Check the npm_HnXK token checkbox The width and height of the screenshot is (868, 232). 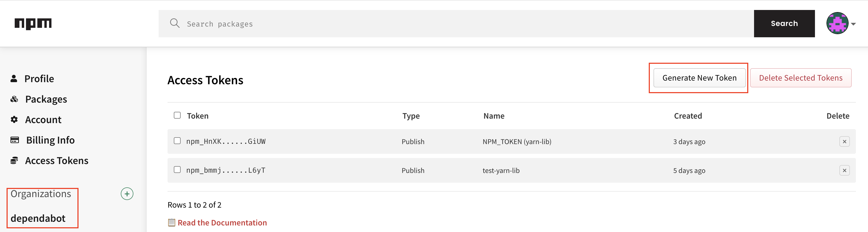(x=177, y=141)
